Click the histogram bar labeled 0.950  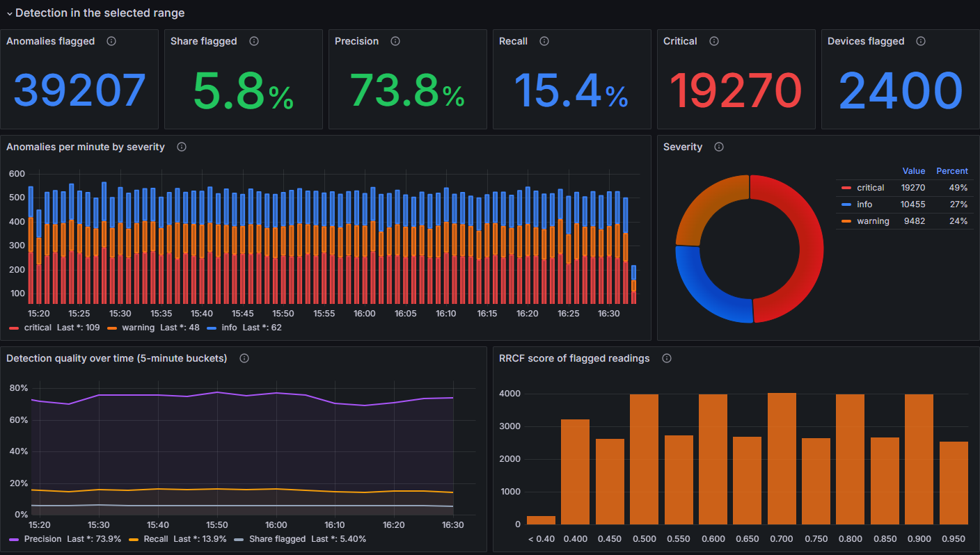click(x=954, y=483)
